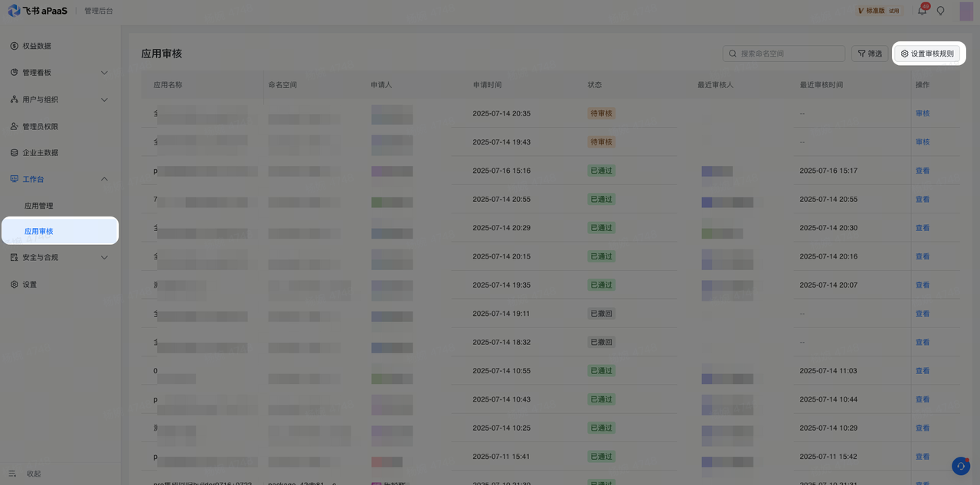980x485 pixels.
Task: Select 应用审核 submenu item
Action: coord(39,231)
